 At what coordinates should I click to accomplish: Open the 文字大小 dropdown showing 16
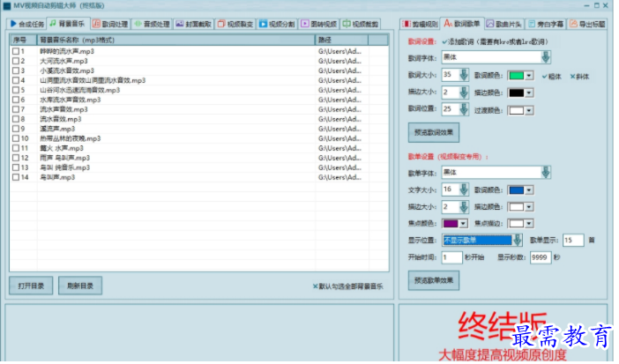click(464, 189)
